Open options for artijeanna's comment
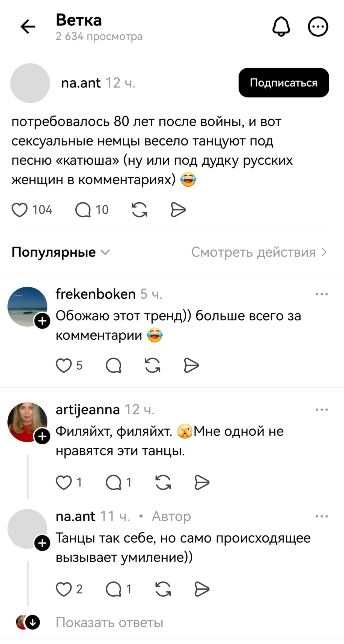This screenshot has width=344, height=644. pyautogui.click(x=322, y=409)
